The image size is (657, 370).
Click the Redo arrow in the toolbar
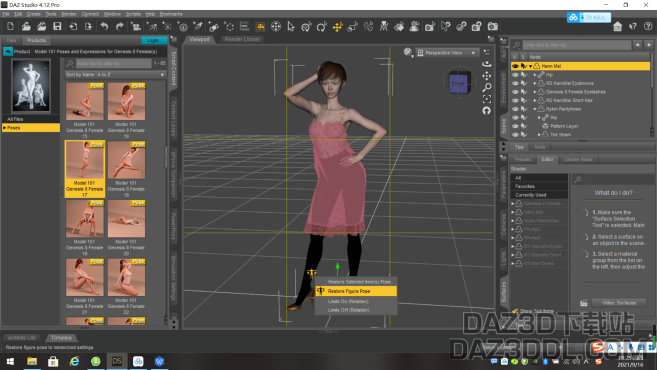(119, 27)
